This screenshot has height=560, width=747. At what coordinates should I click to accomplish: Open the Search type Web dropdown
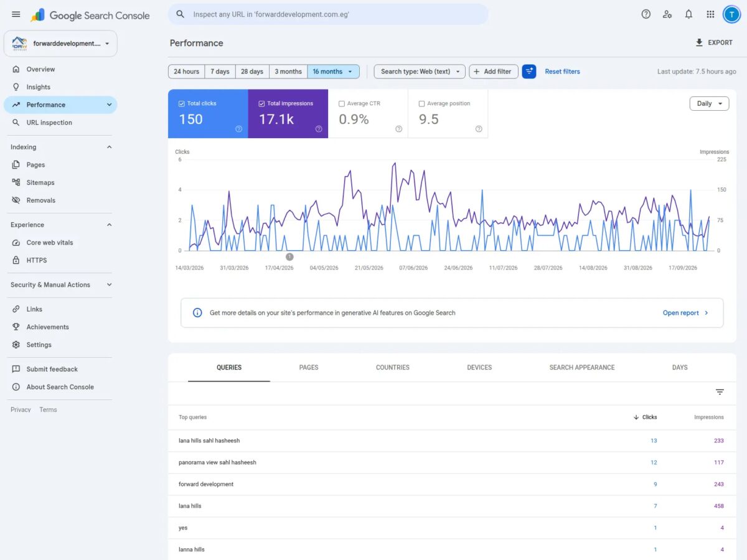coord(420,72)
